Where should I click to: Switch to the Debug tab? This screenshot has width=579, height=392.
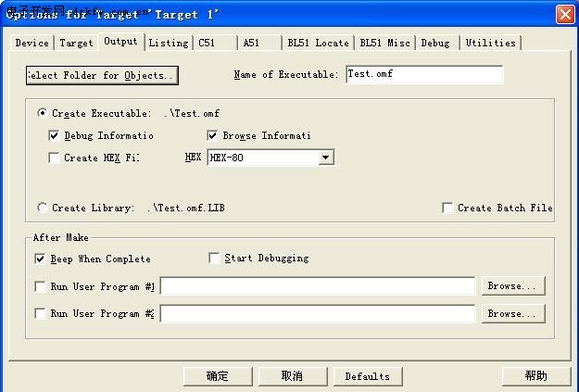pos(435,43)
